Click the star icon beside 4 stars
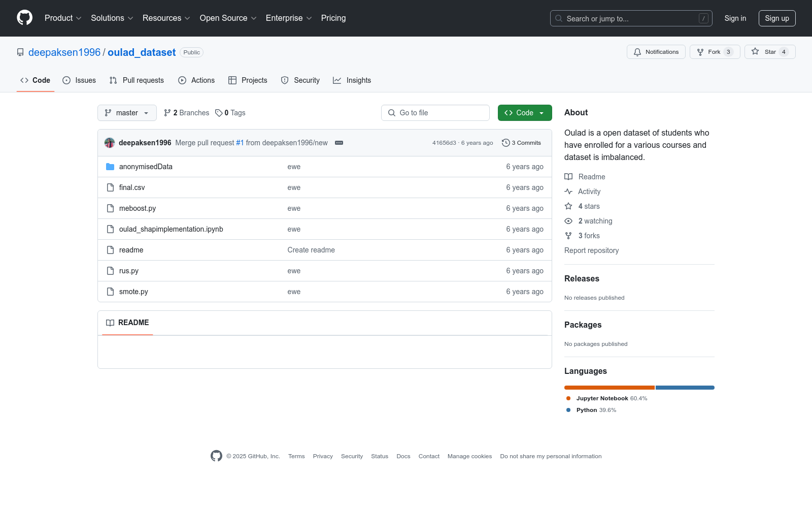812x508 pixels. tap(568, 206)
